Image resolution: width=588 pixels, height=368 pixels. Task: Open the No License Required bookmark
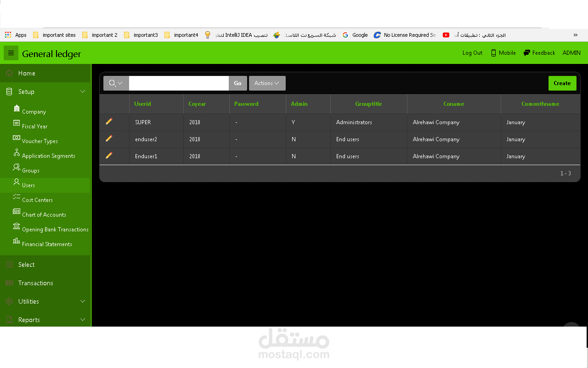405,35
